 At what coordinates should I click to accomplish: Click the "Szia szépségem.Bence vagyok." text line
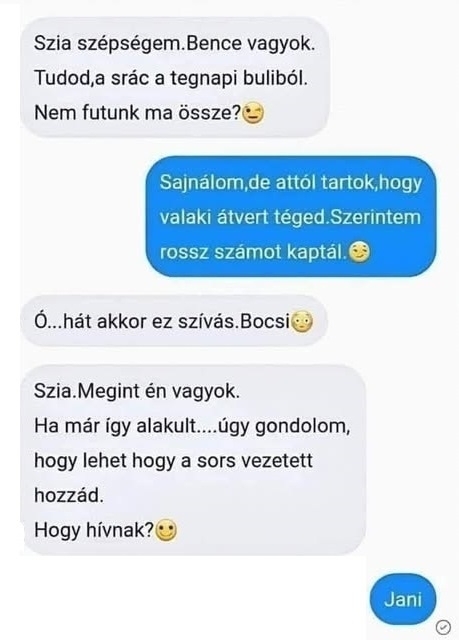click(x=175, y=43)
